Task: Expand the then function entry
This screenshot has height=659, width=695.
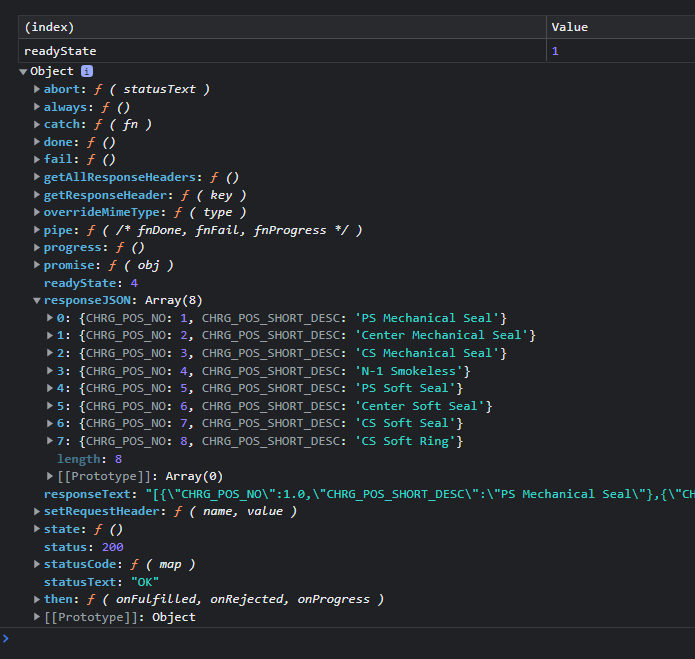Action: pos(37,599)
